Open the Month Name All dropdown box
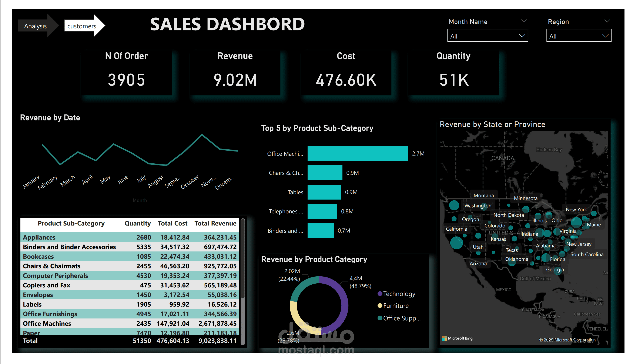This screenshot has width=633, height=364. click(487, 36)
